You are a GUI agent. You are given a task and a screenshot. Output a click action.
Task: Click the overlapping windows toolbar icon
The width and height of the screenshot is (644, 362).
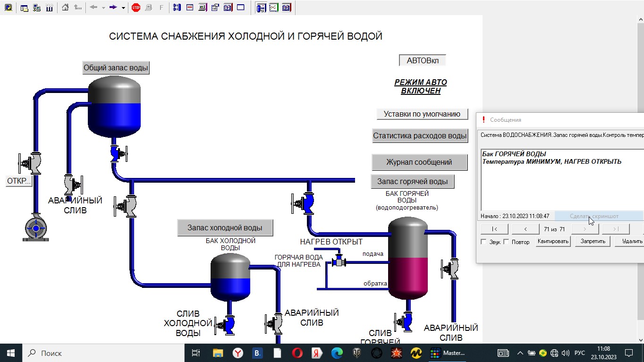(x=25, y=8)
